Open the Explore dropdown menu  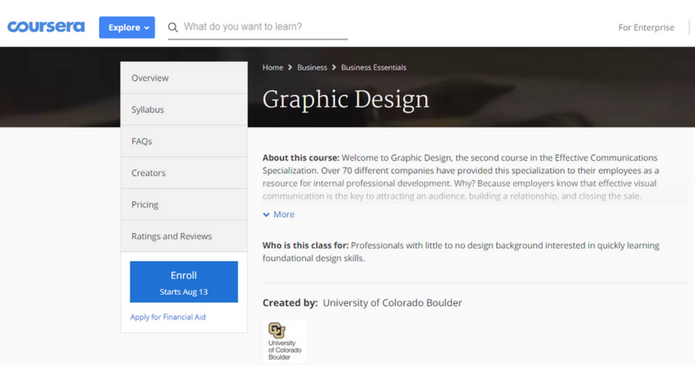click(127, 27)
